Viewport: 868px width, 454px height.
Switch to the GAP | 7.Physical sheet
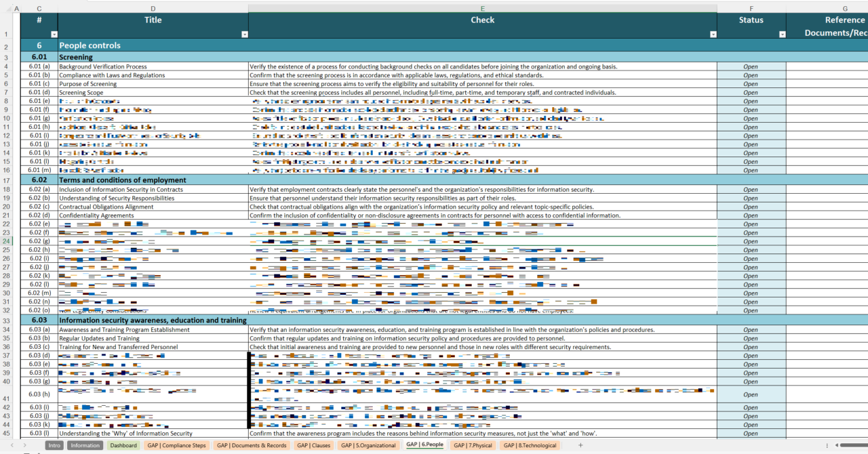[473, 445]
